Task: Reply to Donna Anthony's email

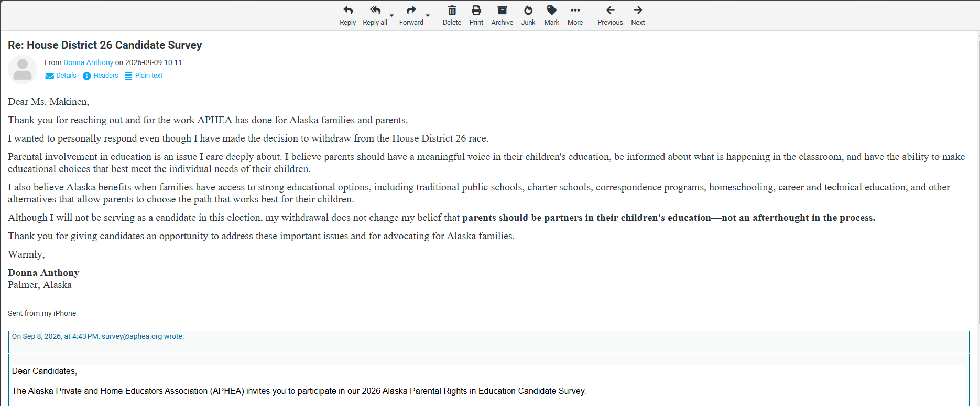Action: (x=347, y=16)
